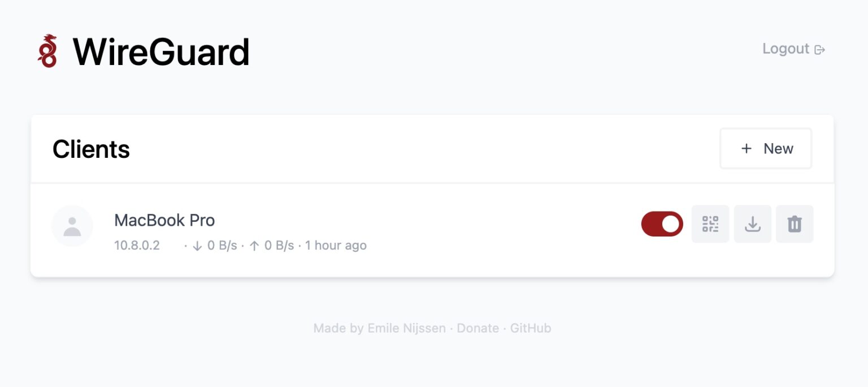Viewport: 868px width, 387px height.
Task: Open the Donate link
Action: [478, 328]
